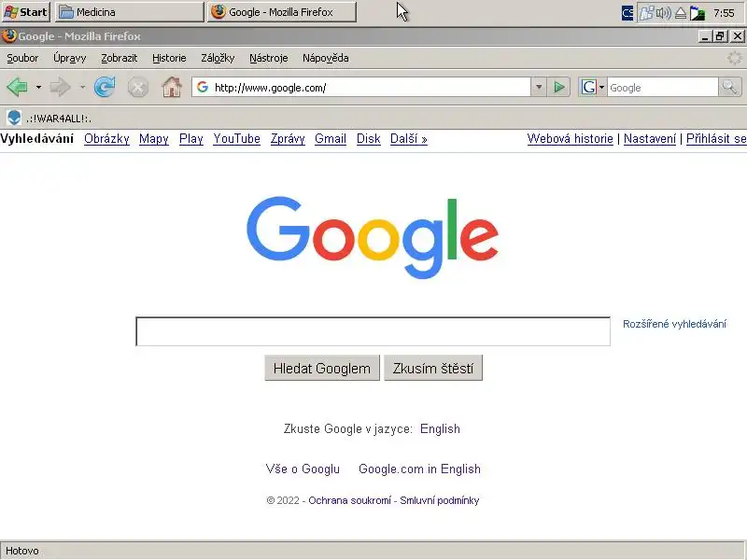Open the Mapy link
Viewport: 747px width, 560px height.
coord(154,138)
